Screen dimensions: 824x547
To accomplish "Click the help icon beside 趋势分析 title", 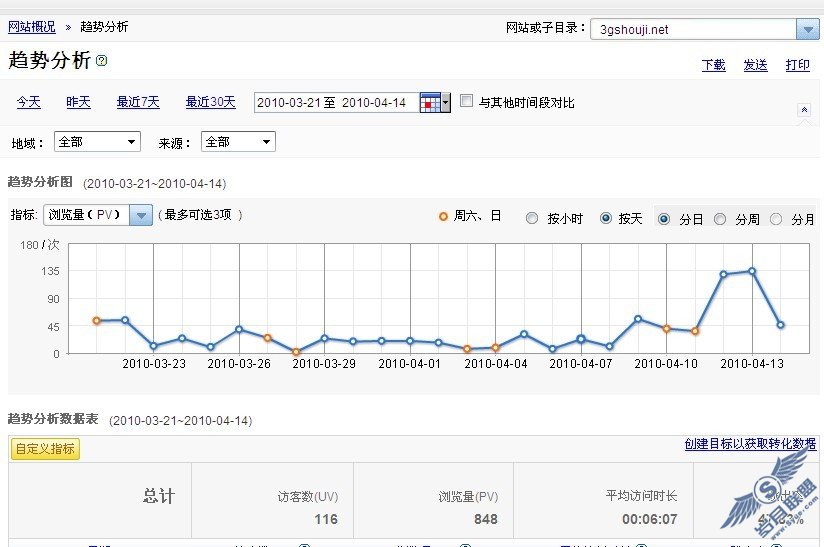I will click(x=101, y=61).
